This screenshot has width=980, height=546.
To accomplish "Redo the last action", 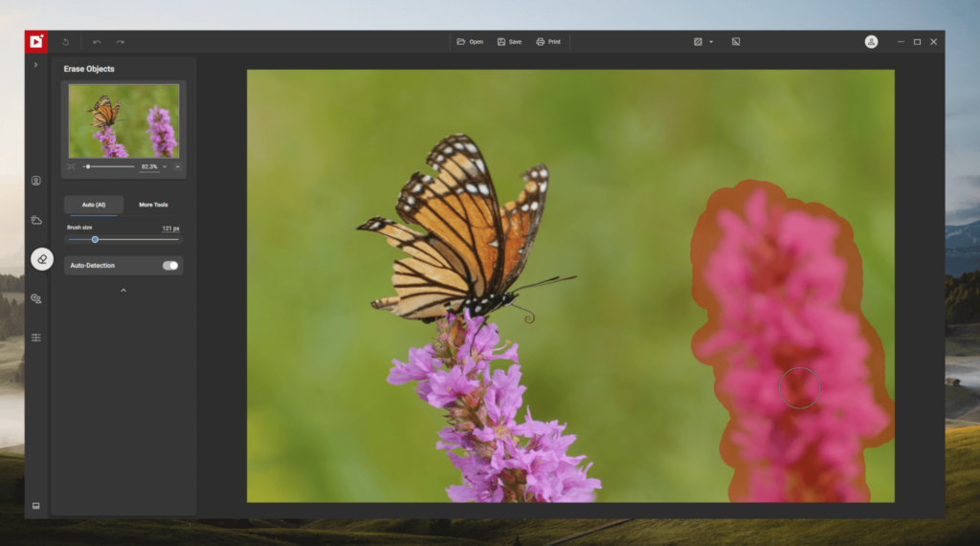I will click(x=120, y=42).
